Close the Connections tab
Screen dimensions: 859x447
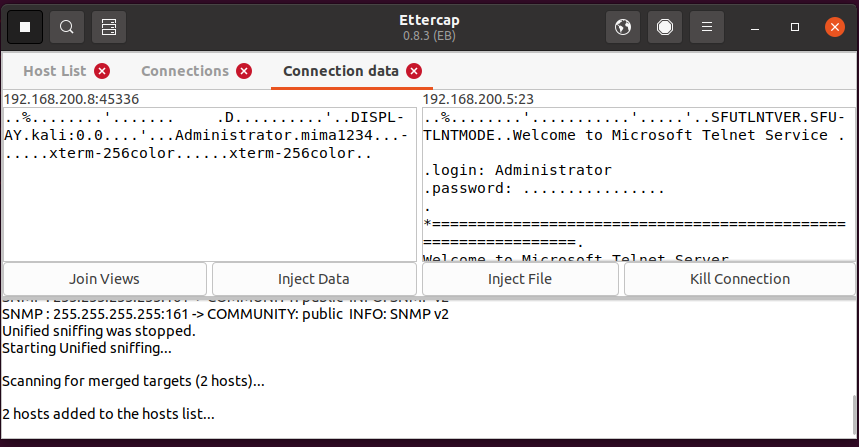(245, 71)
